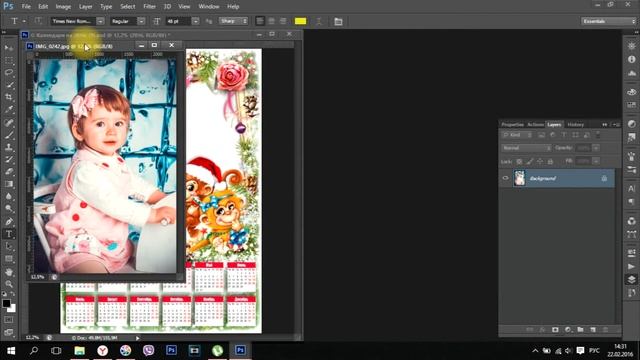Select the Dodge tool
Image resolution: width=640 pixels, height=360 pixels.
(x=9, y=209)
